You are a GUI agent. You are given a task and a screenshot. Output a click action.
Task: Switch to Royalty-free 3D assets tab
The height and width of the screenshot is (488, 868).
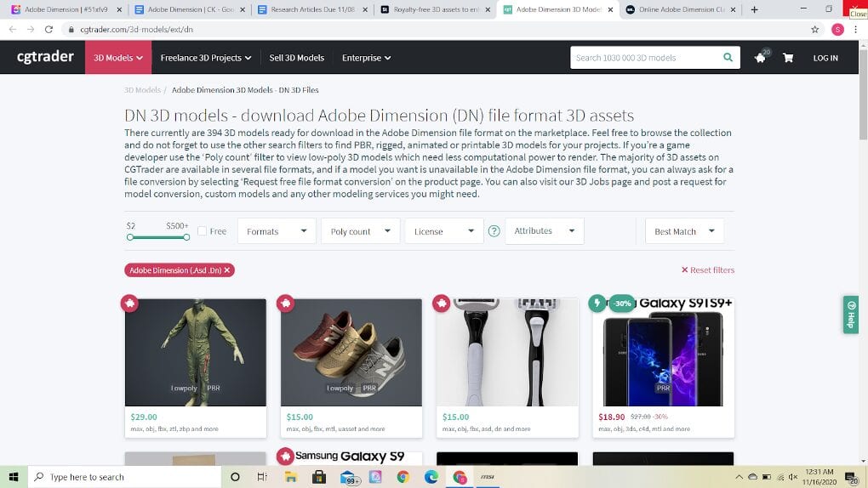click(436, 9)
